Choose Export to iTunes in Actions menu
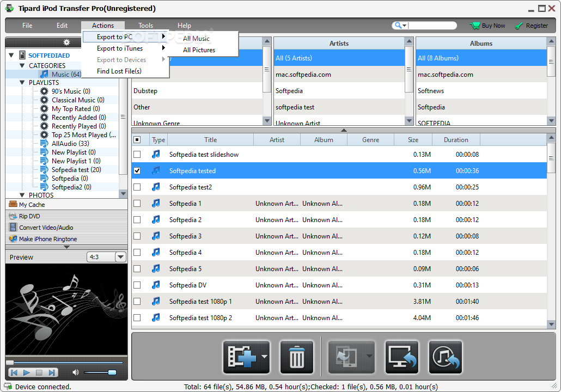Screen dimensions: 561x392 click(x=126, y=48)
